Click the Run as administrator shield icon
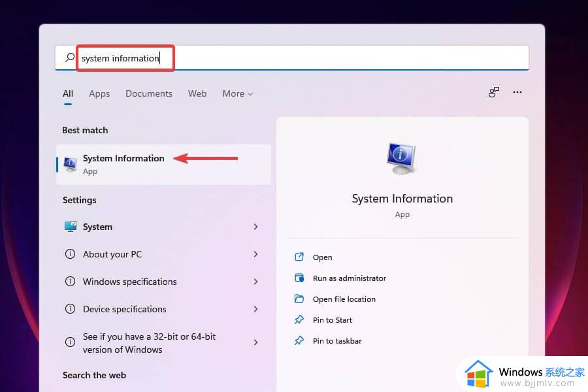The image size is (588, 392). click(299, 278)
